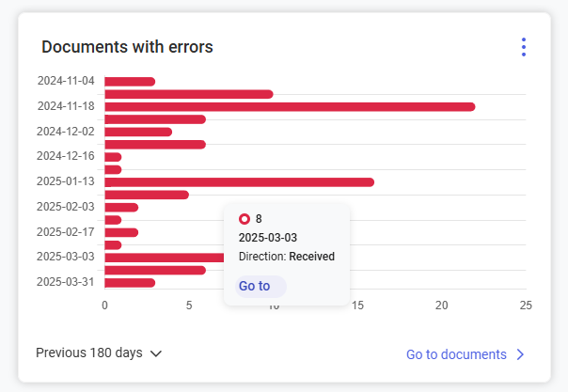This screenshot has height=392, width=568.
Task: Click the 2025-03-31 bar at bottom
Action: 130,282
